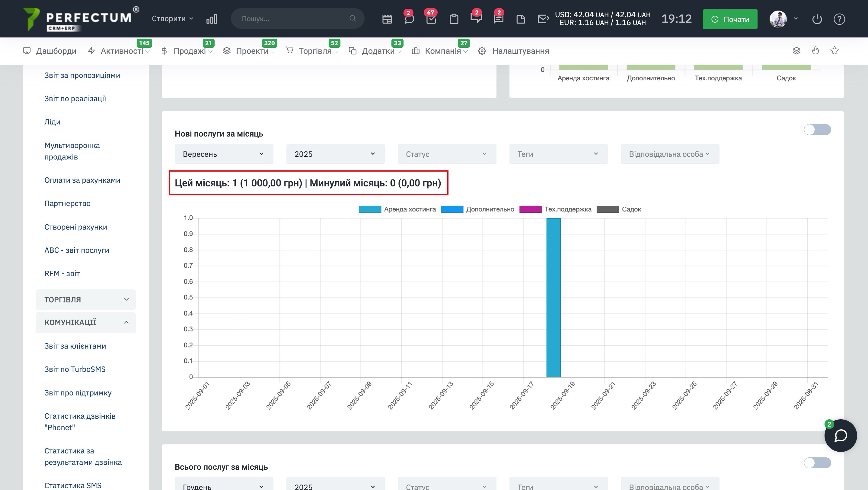Image resolution: width=868 pixels, height=490 pixels.
Task: Toggle the Всього послуг за місяць switch
Action: click(817, 463)
